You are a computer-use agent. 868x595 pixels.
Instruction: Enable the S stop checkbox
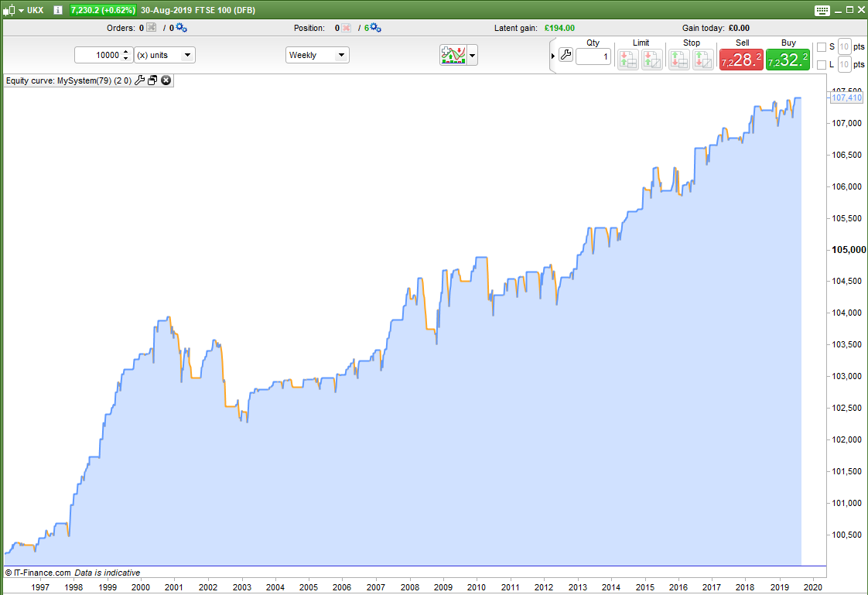click(822, 47)
